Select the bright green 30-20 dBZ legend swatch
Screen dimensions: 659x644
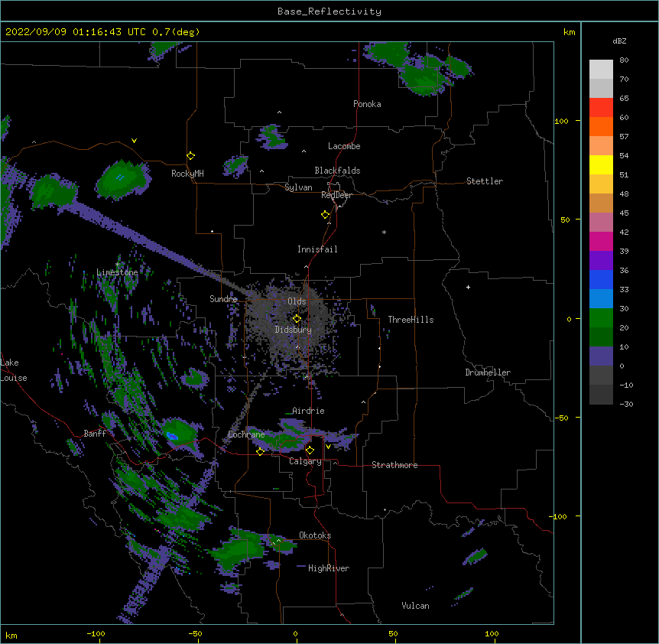pyautogui.click(x=601, y=318)
